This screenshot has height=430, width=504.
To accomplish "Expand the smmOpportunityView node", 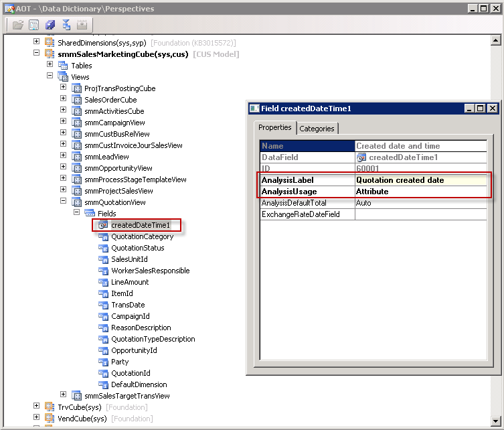I will [x=64, y=167].
